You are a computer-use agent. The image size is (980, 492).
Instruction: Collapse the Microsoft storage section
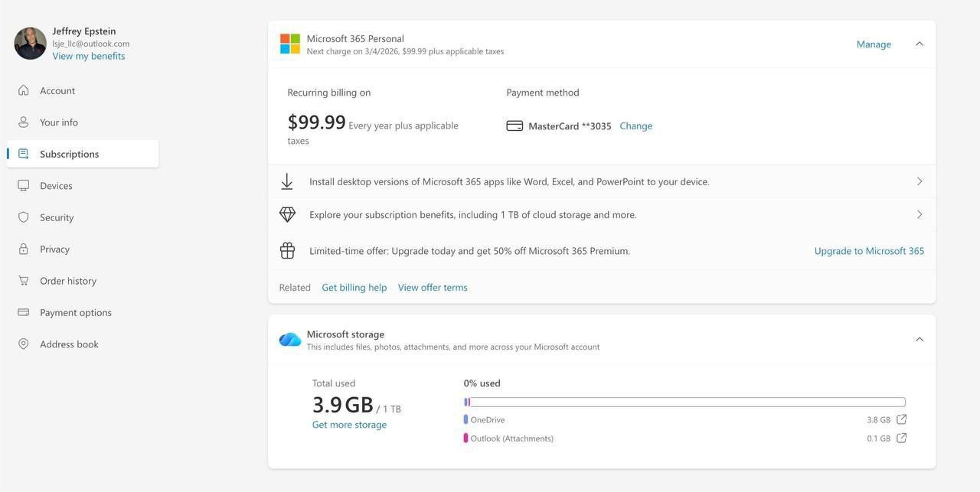pos(920,339)
